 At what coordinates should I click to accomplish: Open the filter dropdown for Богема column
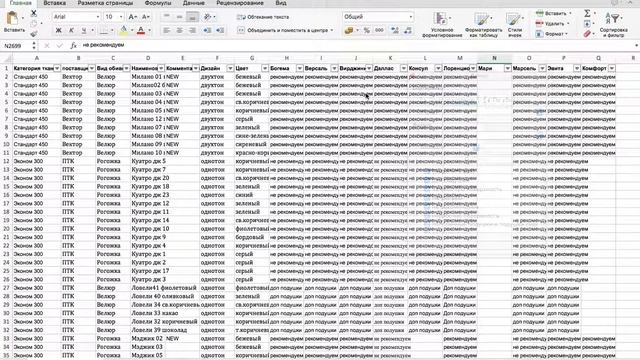[x=300, y=68]
